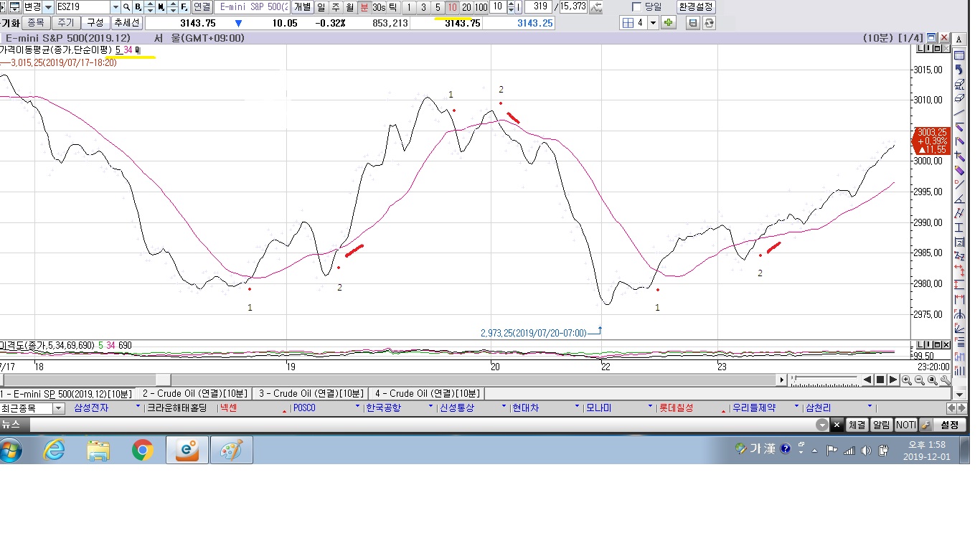Toggle the 분 (minute) period button
The width and height of the screenshot is (980, 551).
[364, 7]
